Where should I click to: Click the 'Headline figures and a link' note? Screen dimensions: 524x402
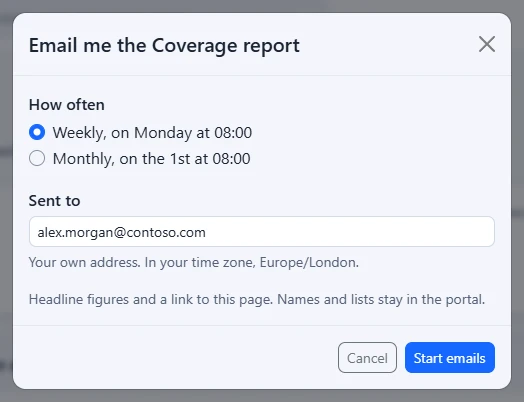click(257, 299)
